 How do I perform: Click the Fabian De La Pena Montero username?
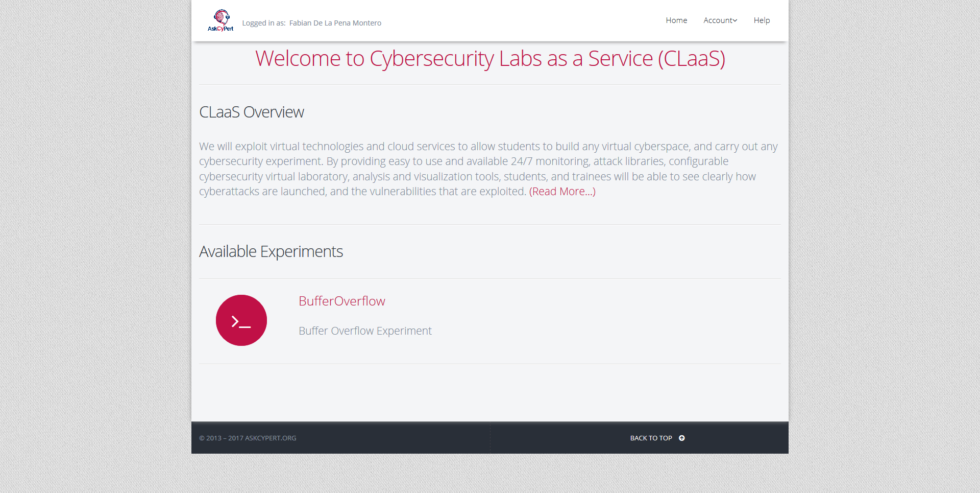[335, 22]
